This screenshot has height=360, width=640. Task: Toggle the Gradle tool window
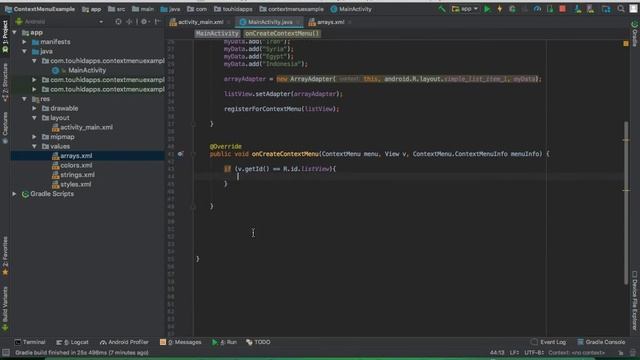(x=635, y=33)
